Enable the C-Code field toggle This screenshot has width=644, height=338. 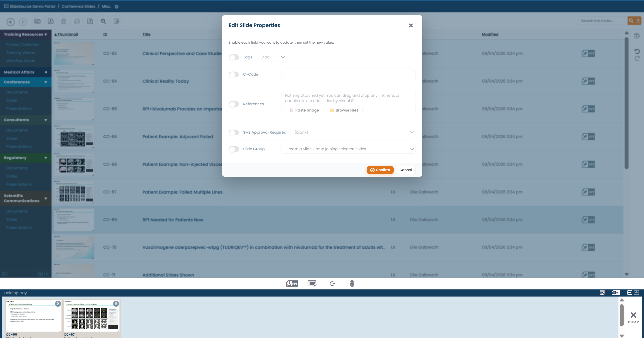coord(234,75)
